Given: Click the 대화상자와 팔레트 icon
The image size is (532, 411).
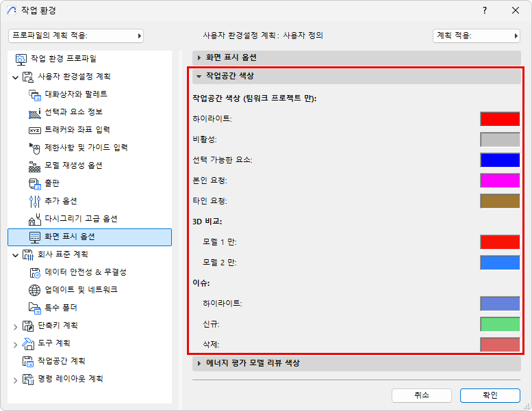Looking at the screenshot, I should pyautogui.click(x=35, y=95).
